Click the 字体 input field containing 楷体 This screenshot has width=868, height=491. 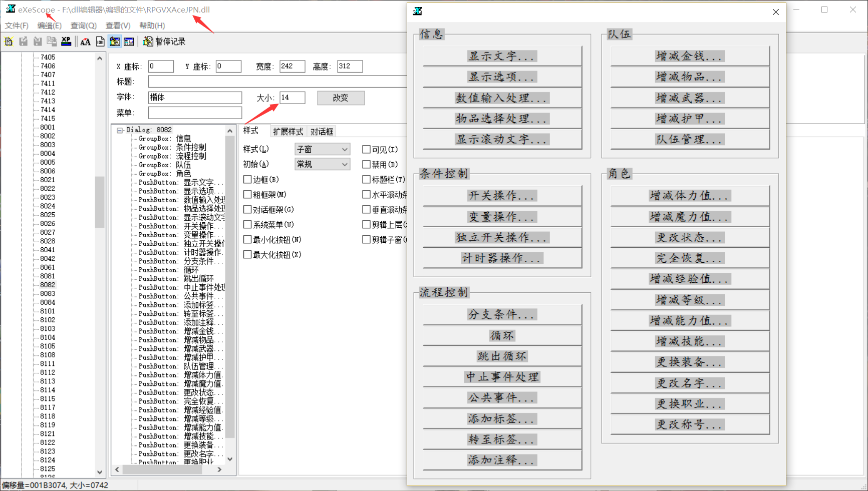pyautogui.click(x=195, y=97)
